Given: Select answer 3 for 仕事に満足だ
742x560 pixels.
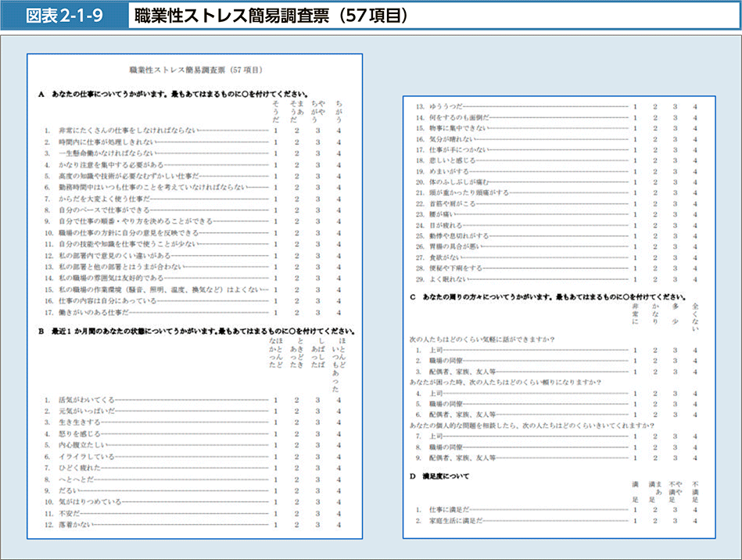Looking at the screenshot, I should tap(675, 509).
